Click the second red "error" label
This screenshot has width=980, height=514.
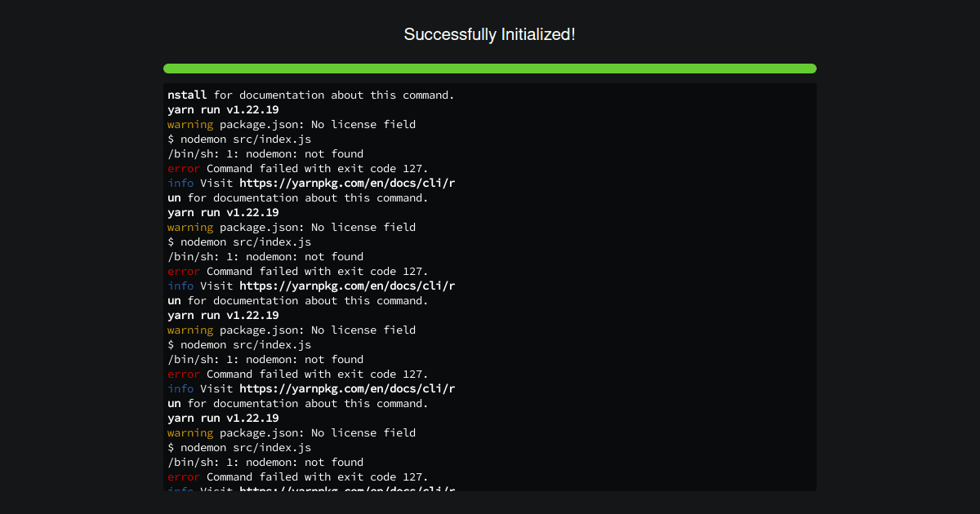pos(184,272)
